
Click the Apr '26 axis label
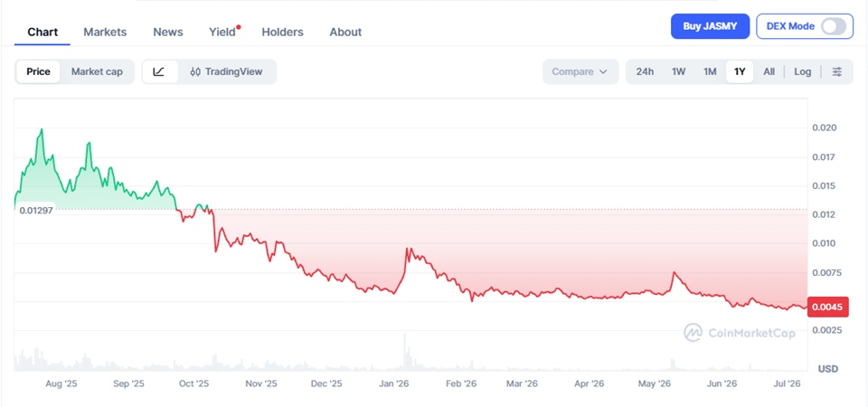589,383
